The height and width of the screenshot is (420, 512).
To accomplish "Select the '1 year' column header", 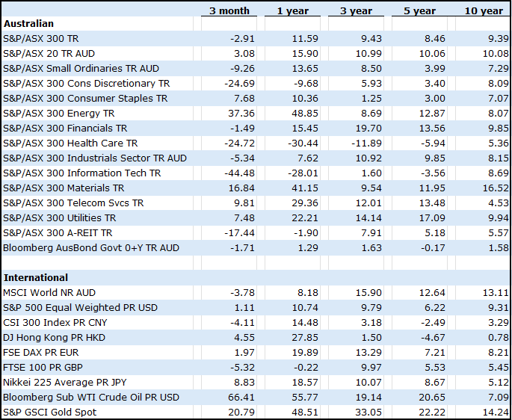I will 292,10.
